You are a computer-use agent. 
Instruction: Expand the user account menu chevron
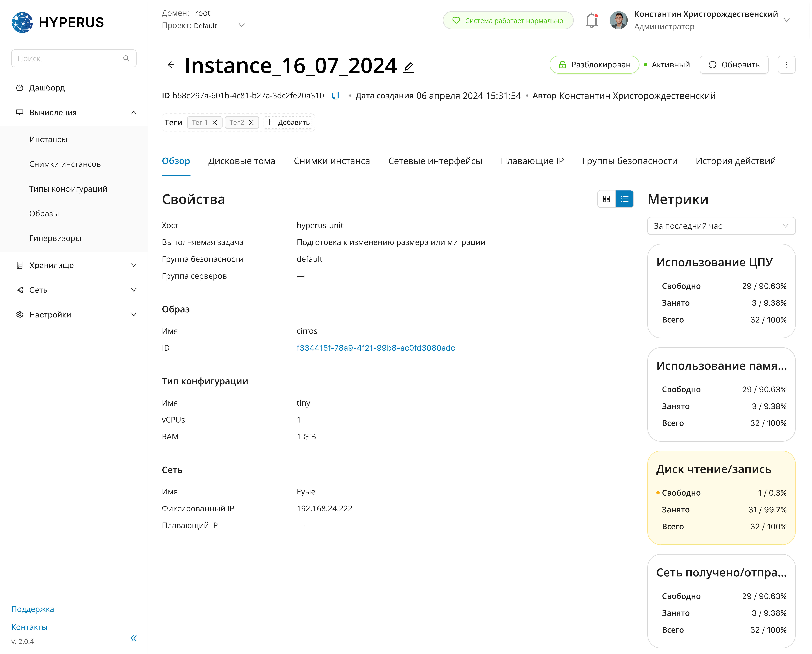(x=787, y=20)
